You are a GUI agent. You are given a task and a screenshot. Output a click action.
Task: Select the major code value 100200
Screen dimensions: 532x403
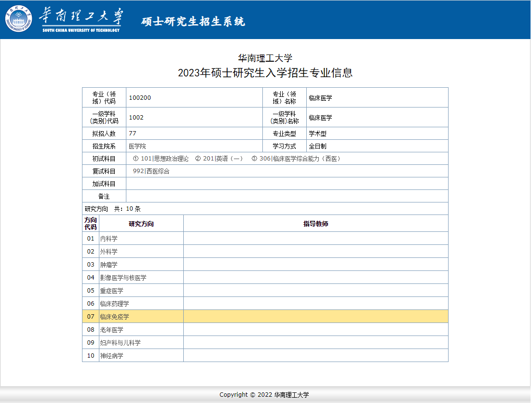140,98
